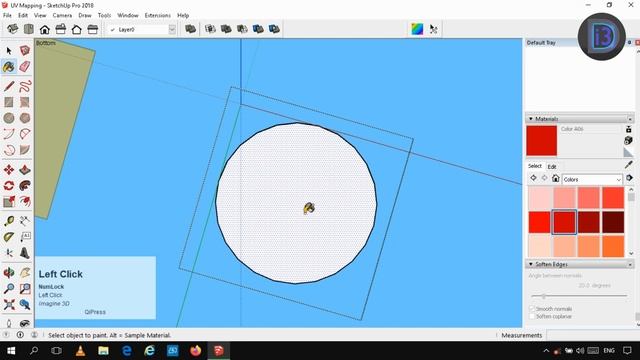Select the Polygon tool
This screenshot has width=640, height=360.
pyautogui.click(x=25, y=118)
